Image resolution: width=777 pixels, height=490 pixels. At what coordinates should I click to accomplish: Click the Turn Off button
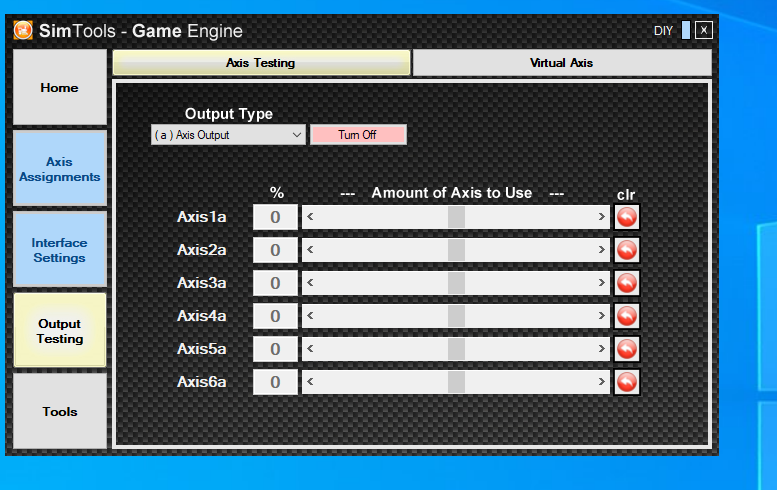(358, 135)
